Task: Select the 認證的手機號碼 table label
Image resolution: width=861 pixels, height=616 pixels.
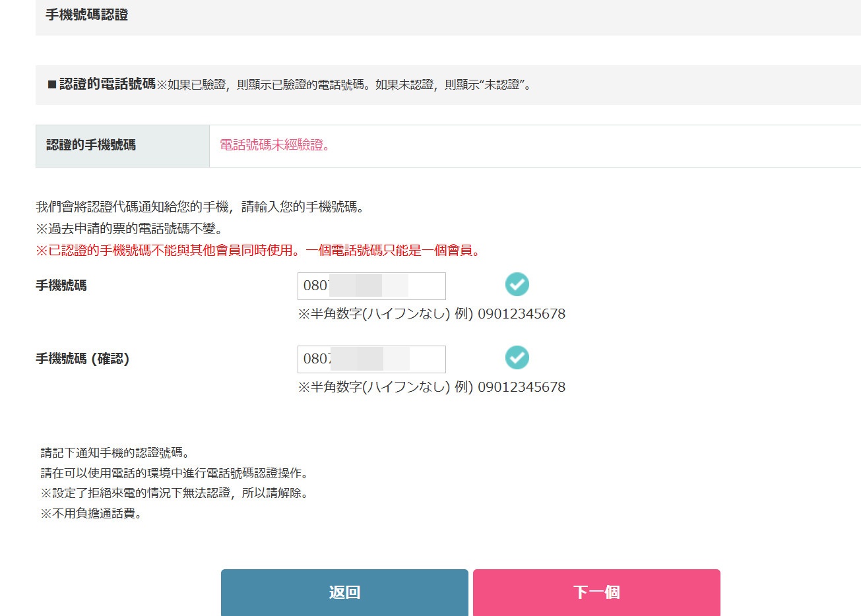Action: (x=91, y=145)
